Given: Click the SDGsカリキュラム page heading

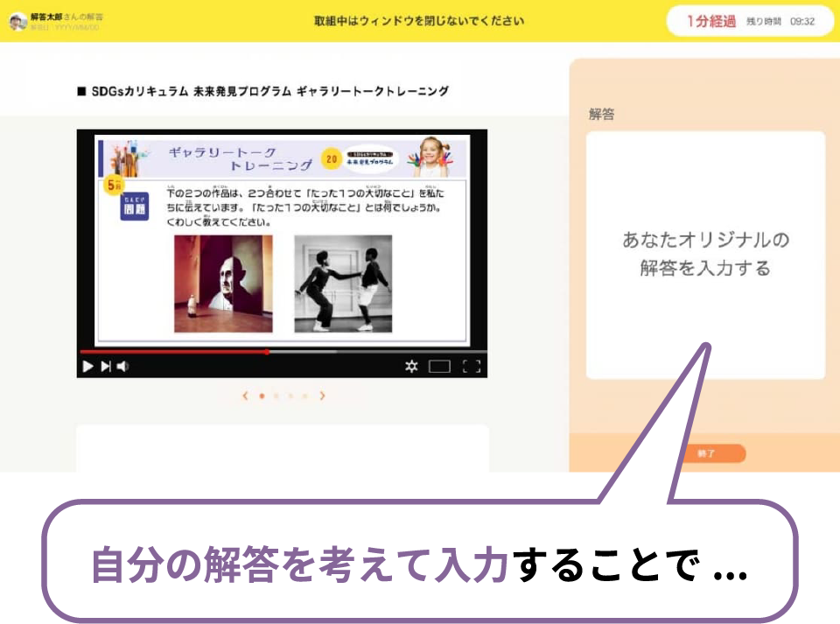Looking at the screenshot, I should 262,91.
